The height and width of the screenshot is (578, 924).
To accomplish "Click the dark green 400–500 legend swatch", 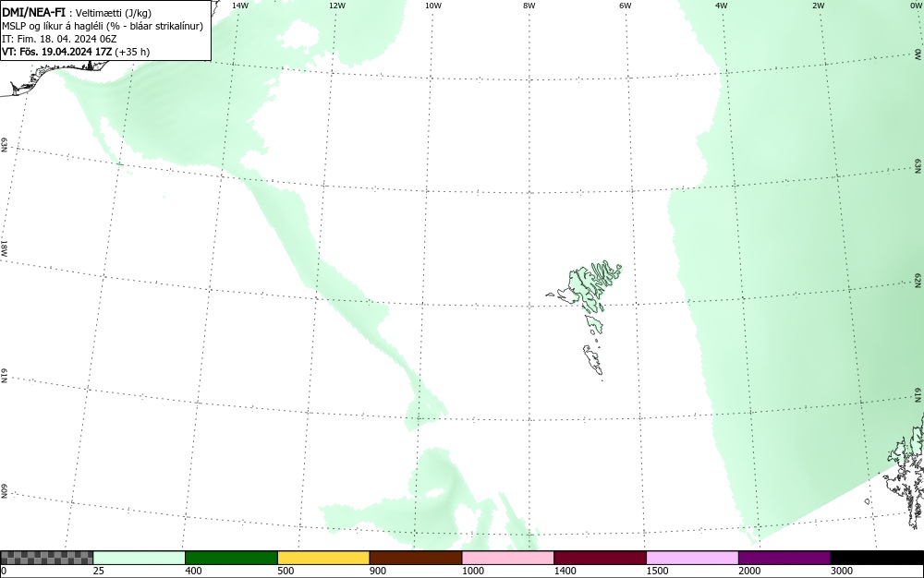I will click(x=231, y=558).
